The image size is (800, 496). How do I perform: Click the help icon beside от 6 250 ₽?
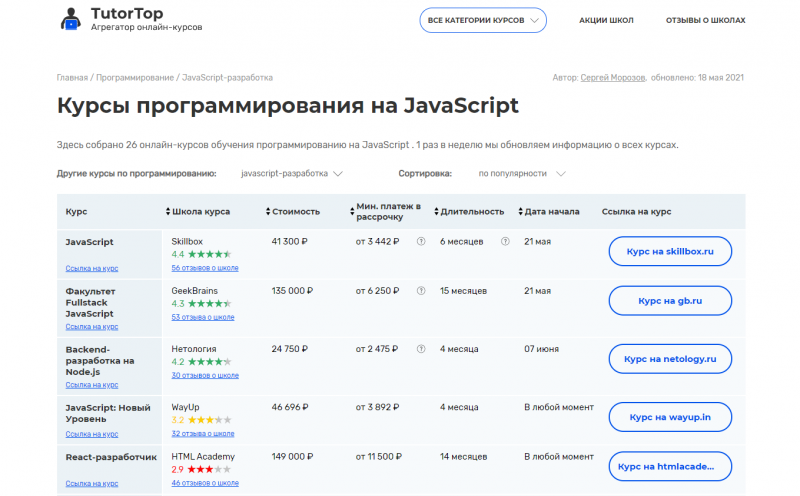tap(421, 291)
